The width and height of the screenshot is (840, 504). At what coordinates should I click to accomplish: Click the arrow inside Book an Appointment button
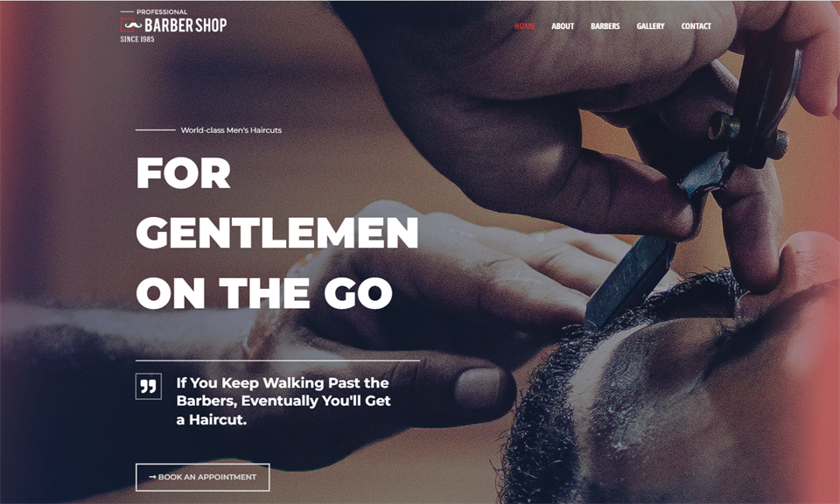(x=152, y=477)
